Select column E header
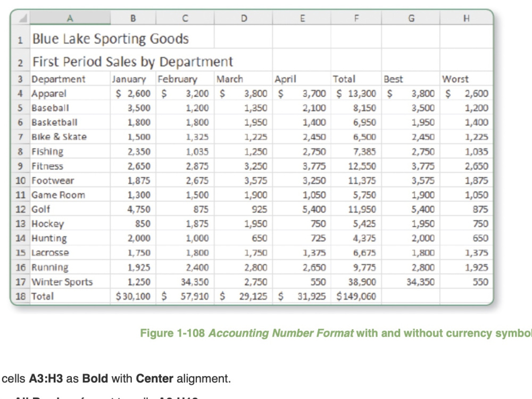Image resolution: width=532 pixels, height=399 pixels. click(302, 18)
